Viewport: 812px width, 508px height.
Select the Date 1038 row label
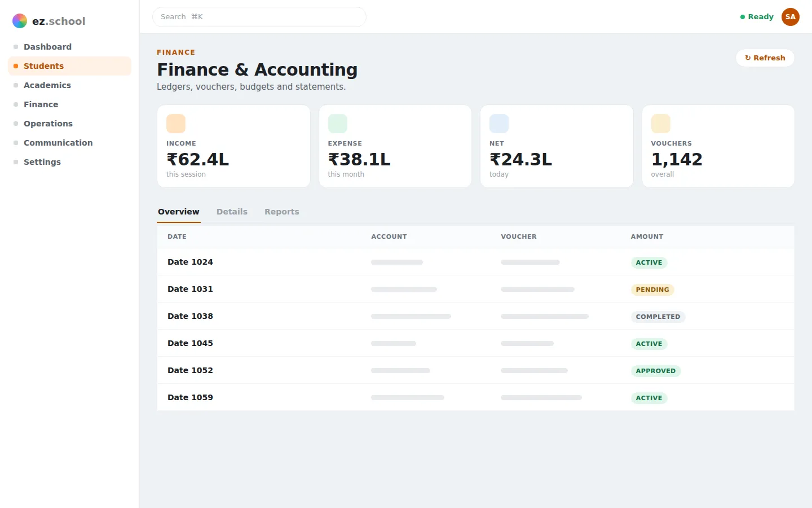(190, 316)
